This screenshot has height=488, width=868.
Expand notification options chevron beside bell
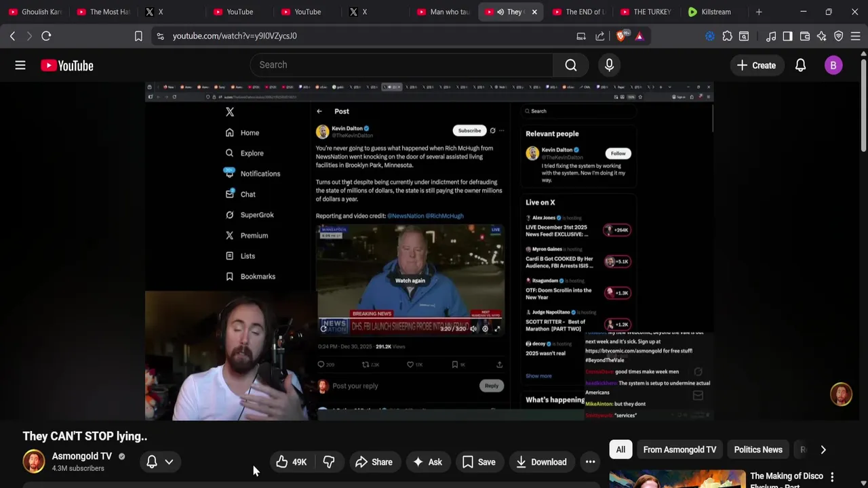169,462
